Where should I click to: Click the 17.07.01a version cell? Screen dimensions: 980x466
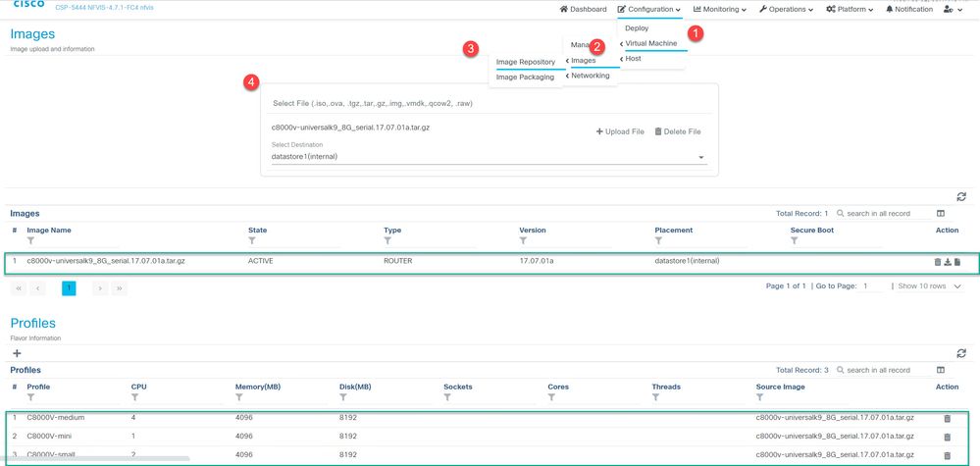tap(537, 261)
